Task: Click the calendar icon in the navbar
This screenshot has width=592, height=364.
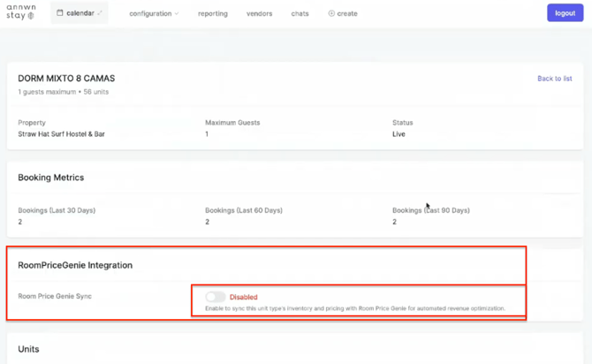Action: pyautogui.click(x=60, y=13)
